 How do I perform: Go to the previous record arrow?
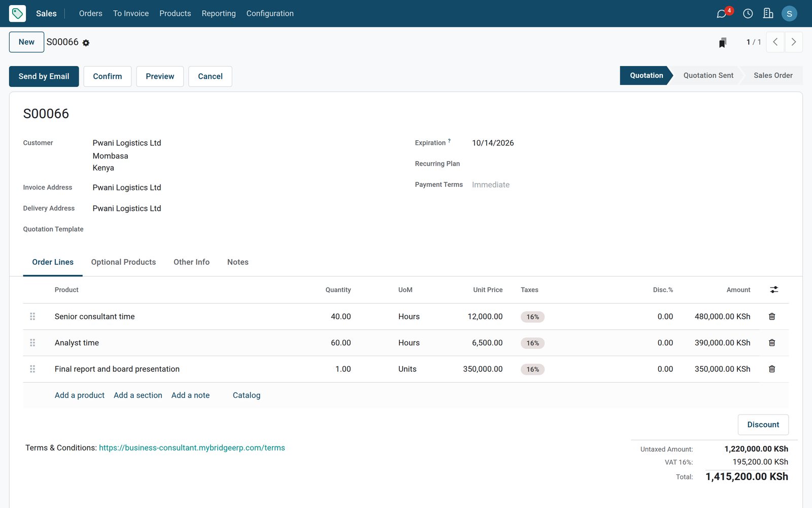point(775,42)
